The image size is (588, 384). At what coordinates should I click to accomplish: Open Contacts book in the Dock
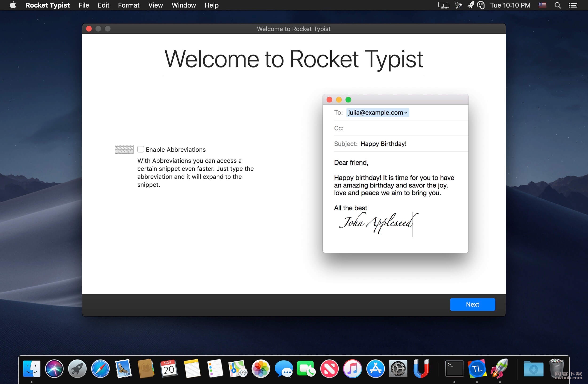coord(146,369)
